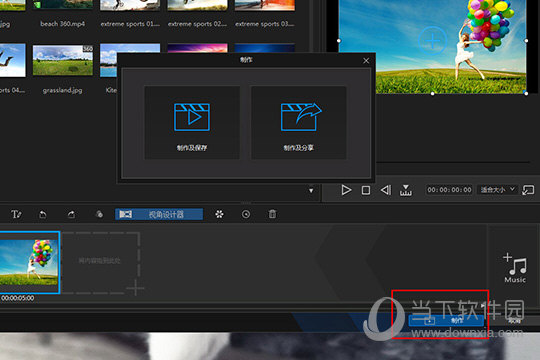
Task: Click the 00:00:05:00 clip duration label
Action: pyautogui.click(x=18, y=298)
